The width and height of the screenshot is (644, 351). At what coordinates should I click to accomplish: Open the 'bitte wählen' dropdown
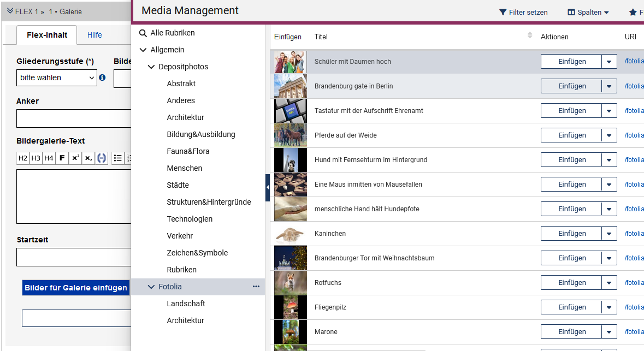click(56, 78)
